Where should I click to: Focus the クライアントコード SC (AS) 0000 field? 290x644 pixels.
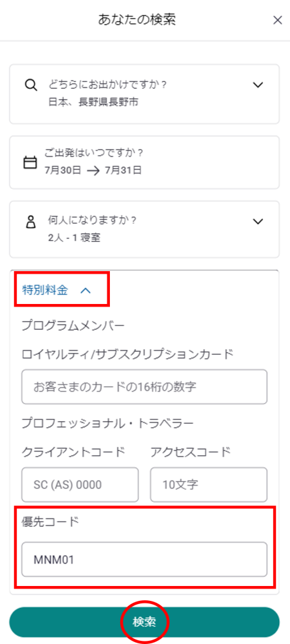[x=80, y=484]
